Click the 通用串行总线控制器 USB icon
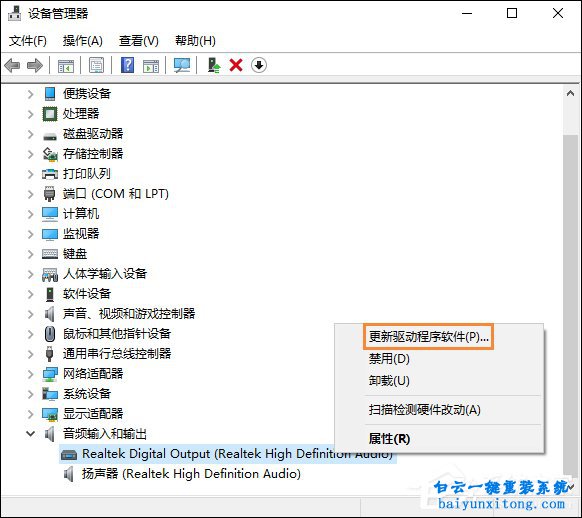The height and width of the screenshot is (518, 582). point(49,354)
